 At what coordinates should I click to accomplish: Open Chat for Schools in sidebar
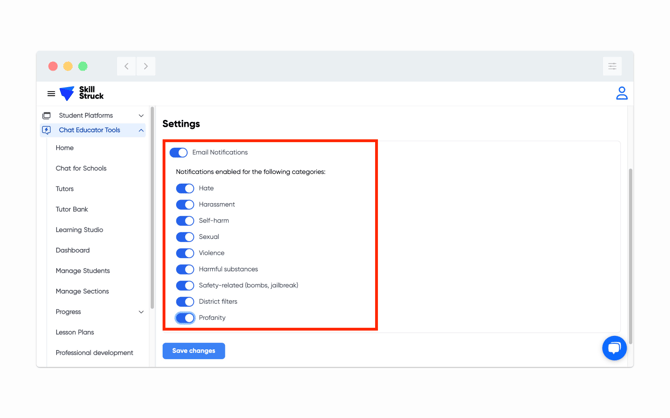click(x=81, y=168)
